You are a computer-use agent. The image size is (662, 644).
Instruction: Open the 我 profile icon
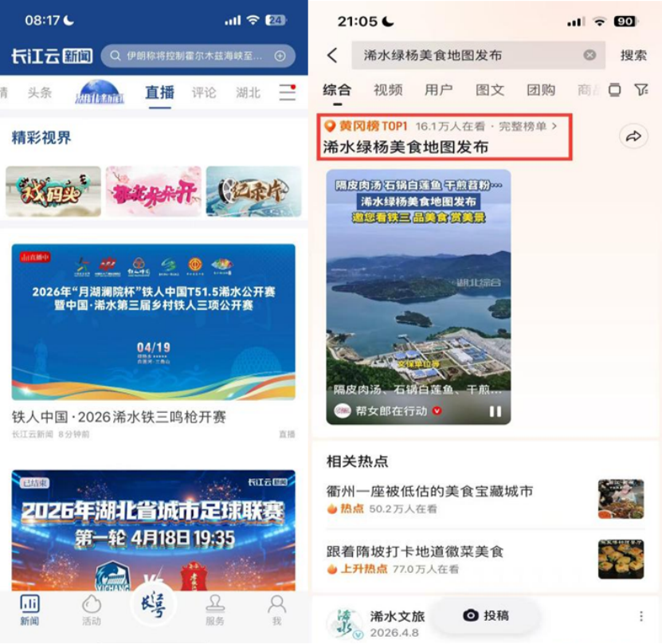[277, 610]
